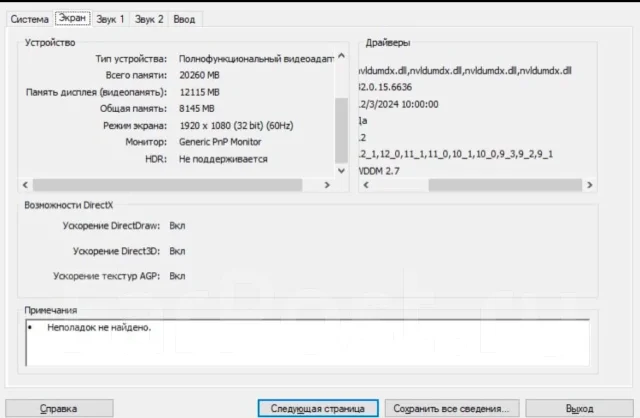640x418 pixels.
Task: Click the driver date 2/3/2024 10:00:00
Action: [x=399, y=104]
